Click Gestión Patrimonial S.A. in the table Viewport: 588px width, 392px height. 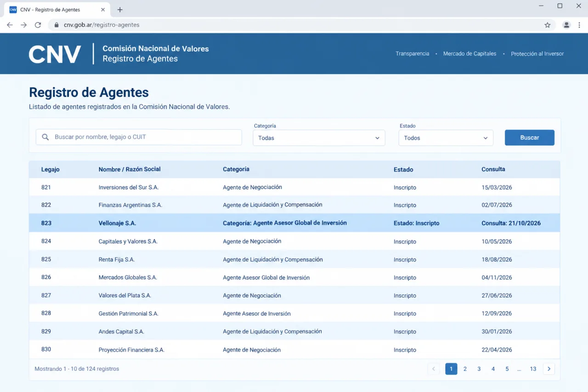click(129, 314)
